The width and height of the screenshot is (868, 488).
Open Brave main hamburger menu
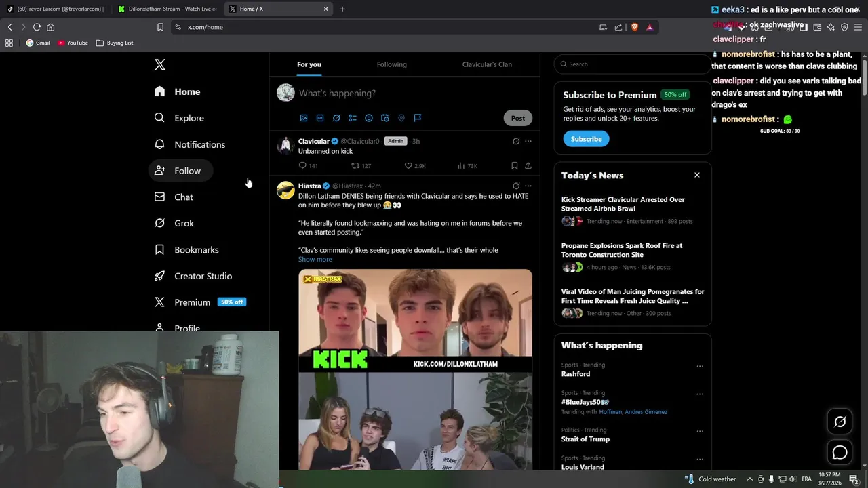[x=858, y=27]
